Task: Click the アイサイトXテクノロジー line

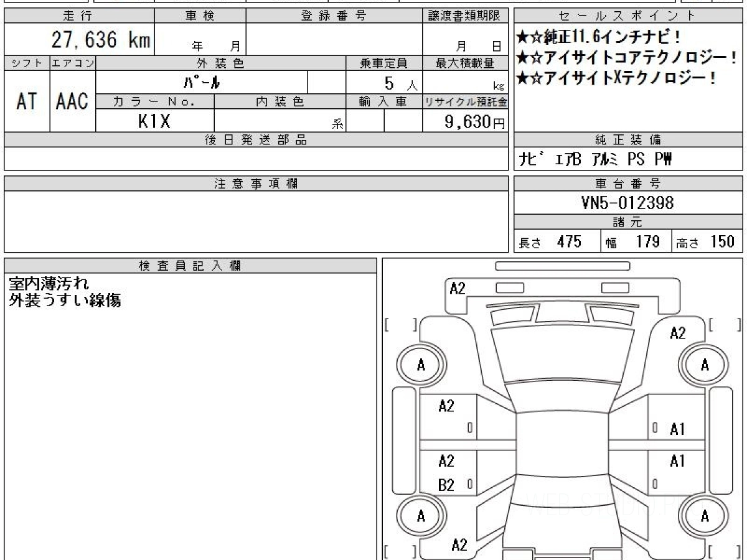Action: tap(616, 78)
